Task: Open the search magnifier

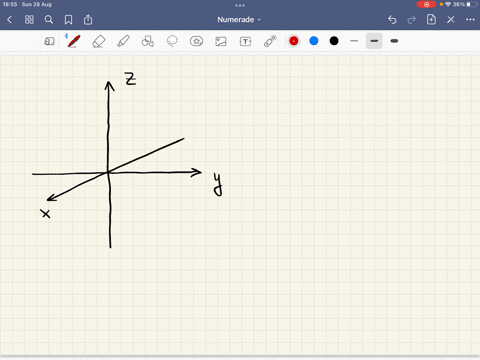Action: pos(49,20)
